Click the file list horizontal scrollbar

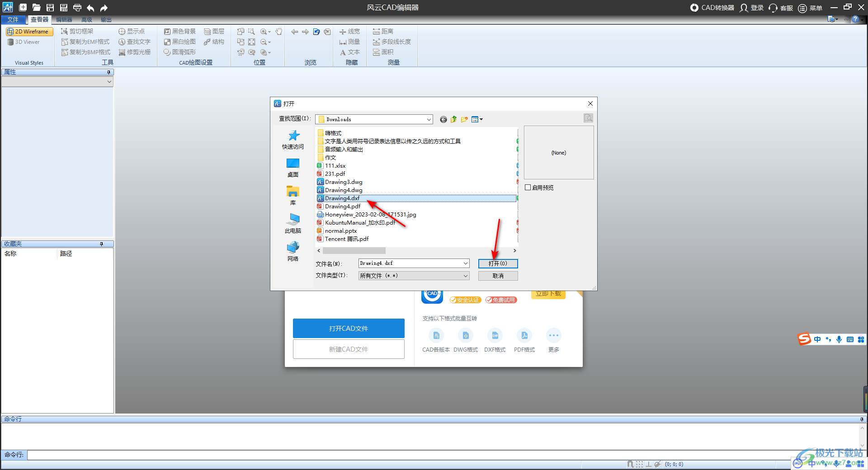(354, 250)
